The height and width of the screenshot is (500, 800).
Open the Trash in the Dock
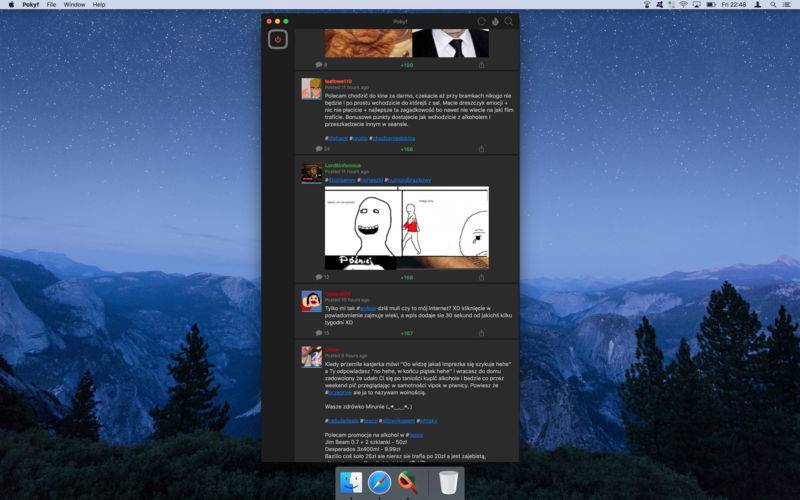pyautogui.click(x=448, y=483)
